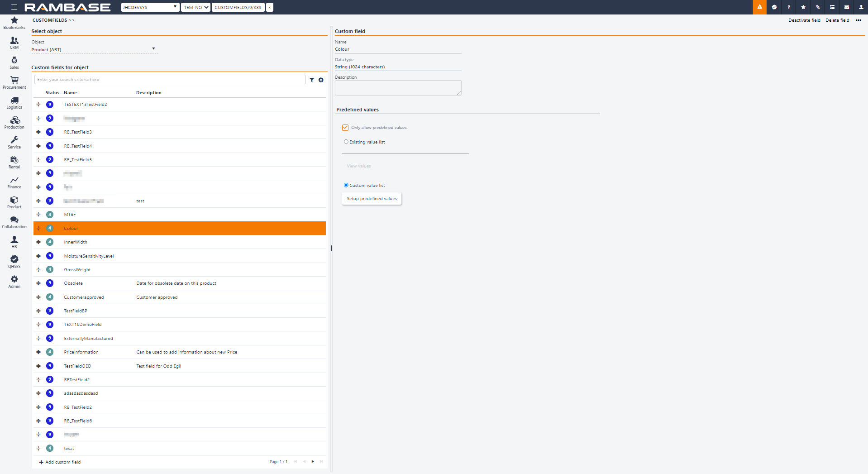Screen dimensions: 868x474
Task: Open the TEM-NO company dropdown
Action: click(x=196, y=7)
